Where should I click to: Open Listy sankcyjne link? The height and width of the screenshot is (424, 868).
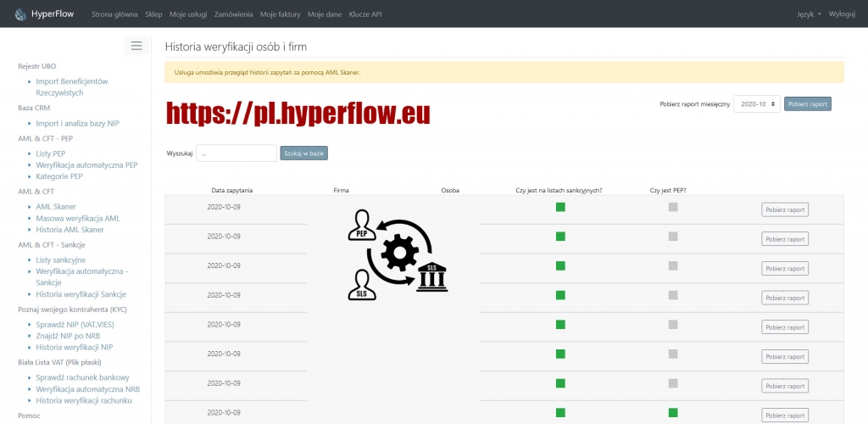(x=61, y=259)
